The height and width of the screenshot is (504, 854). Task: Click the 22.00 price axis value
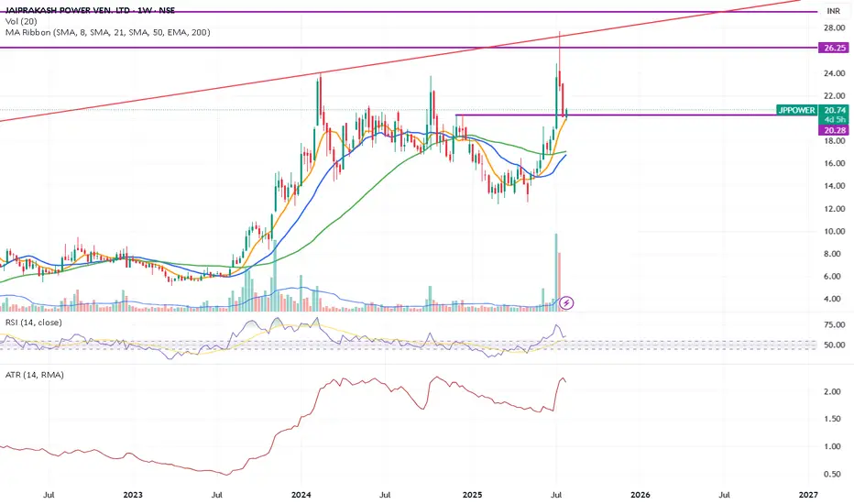pyautogui.click(x=835, y=96)
